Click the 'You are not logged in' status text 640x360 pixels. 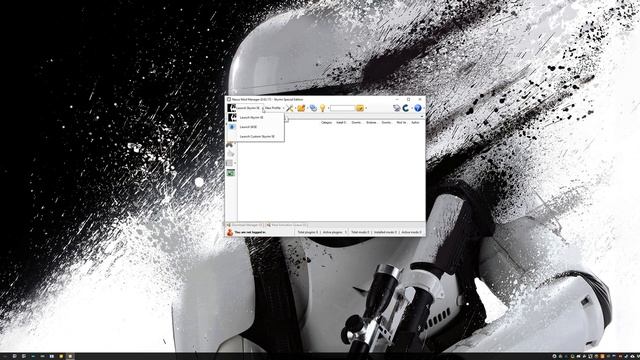250,232
